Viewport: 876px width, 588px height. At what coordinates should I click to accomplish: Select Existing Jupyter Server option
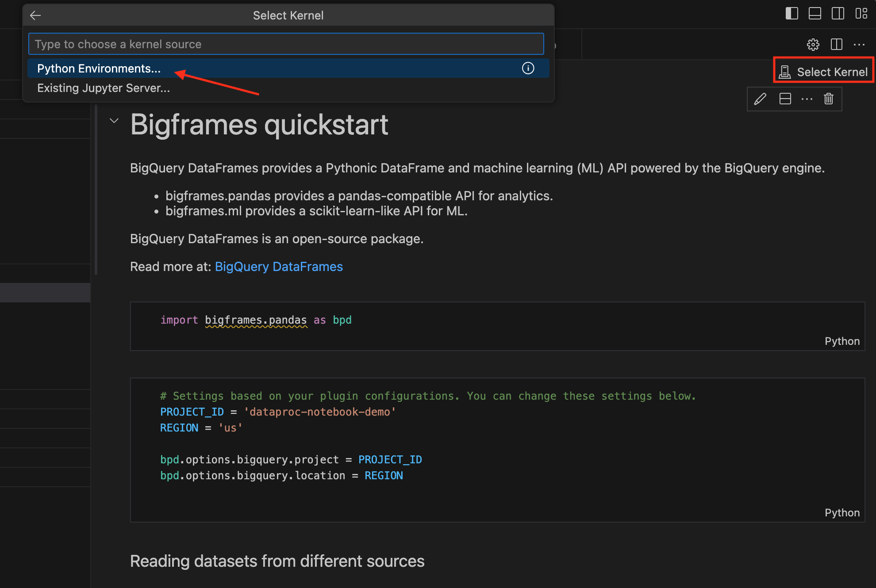click(x=103, y=87)
